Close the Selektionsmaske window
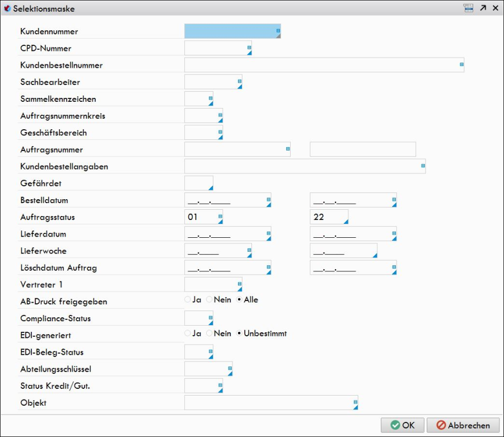Screen dimensions: 504x437 496,8
